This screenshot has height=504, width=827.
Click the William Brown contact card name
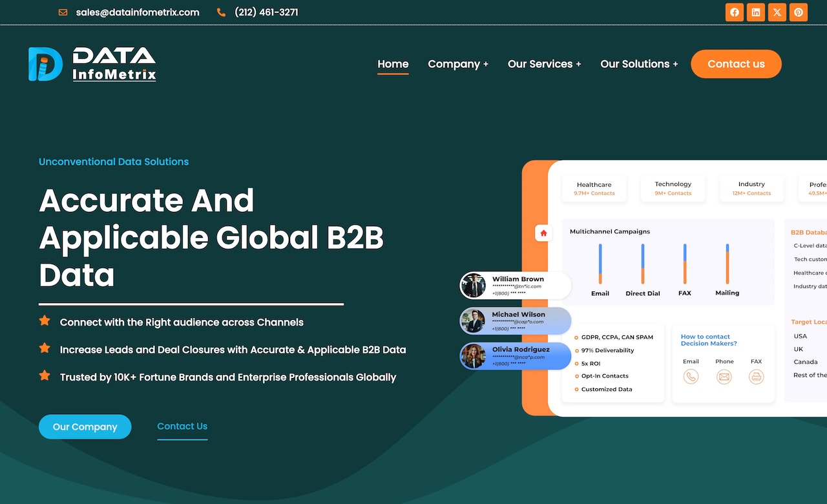point(518,279)
